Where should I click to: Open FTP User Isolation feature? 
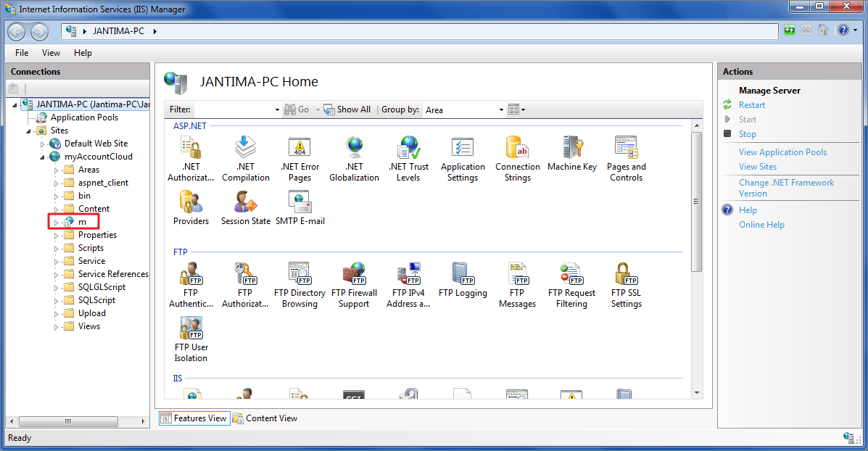coord(191,340)
